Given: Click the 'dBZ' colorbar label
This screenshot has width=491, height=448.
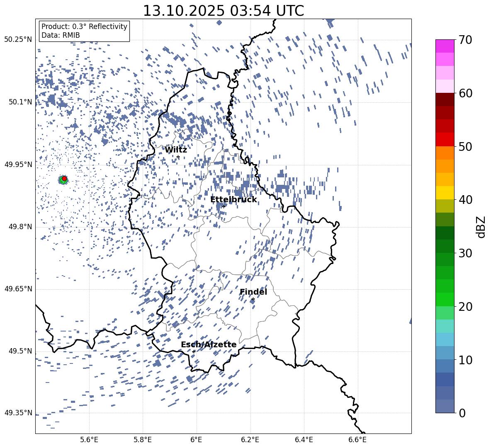Looking at the screenshot, I should coord(481,227).
